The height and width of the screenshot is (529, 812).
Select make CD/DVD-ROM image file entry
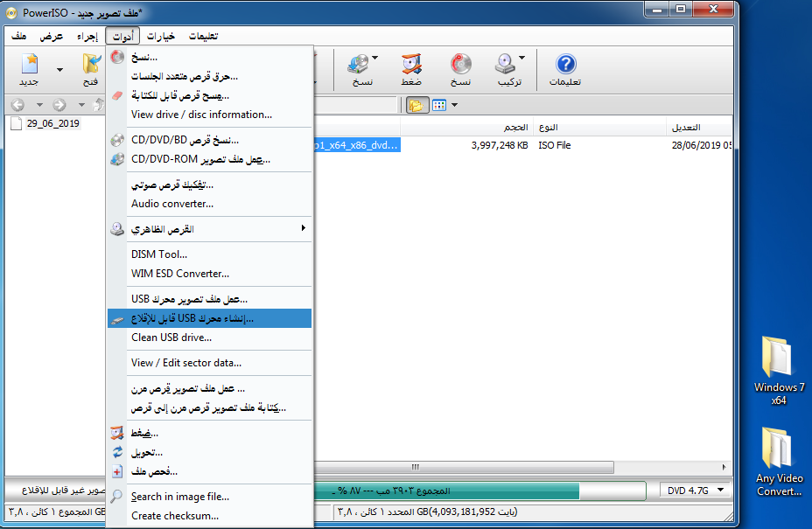pyautogui.click(x=209, y=159)
